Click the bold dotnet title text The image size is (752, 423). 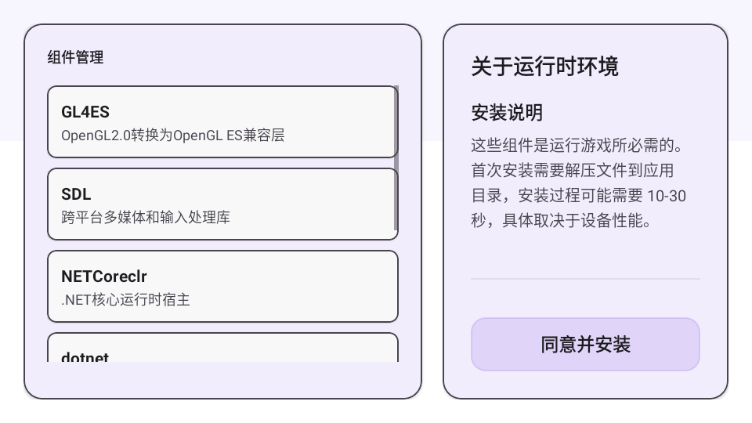85,356
